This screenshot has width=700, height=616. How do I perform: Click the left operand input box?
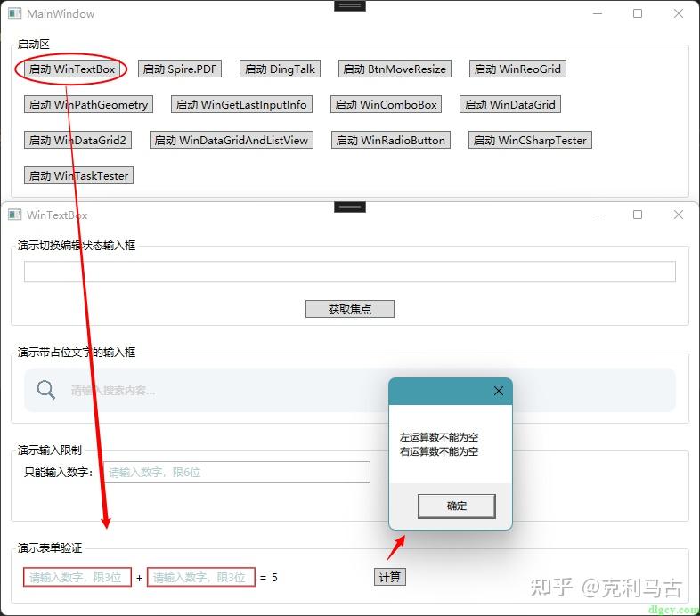77,577
